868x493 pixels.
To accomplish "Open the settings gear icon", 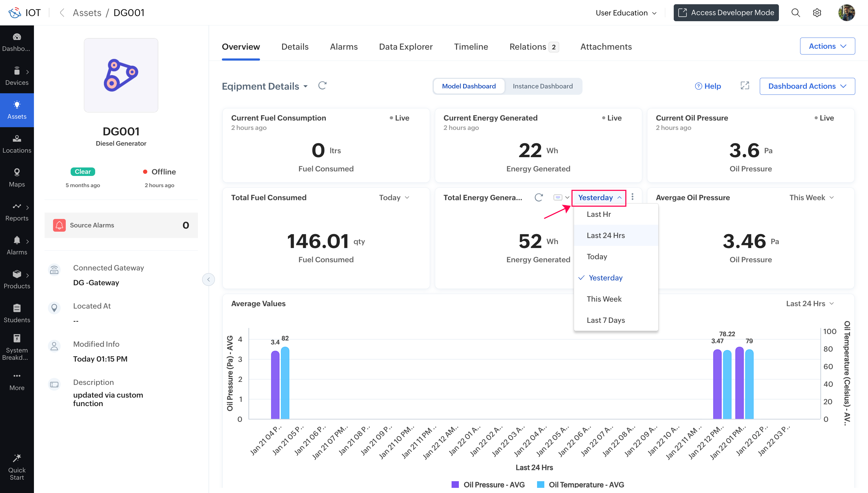I will click(x=817, y=13).
